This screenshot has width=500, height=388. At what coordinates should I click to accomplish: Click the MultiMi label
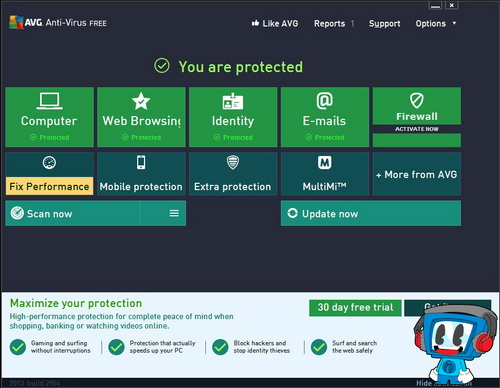pos(324,186)
